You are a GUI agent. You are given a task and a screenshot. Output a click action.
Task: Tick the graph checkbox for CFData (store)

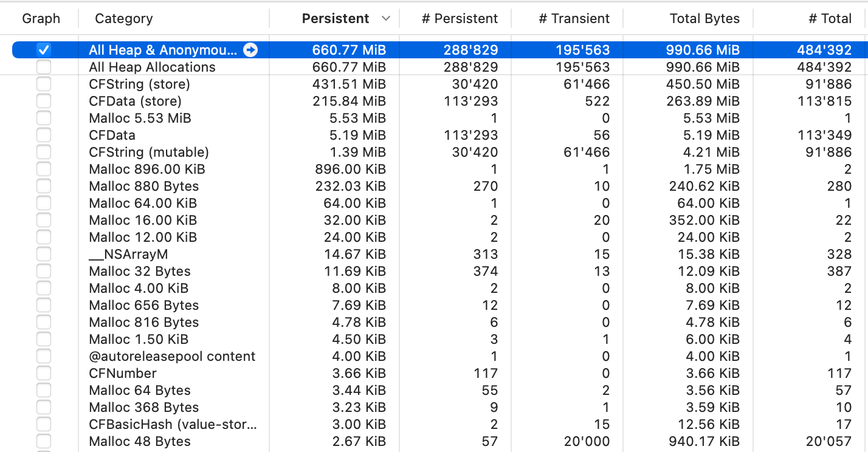point(44,101)
